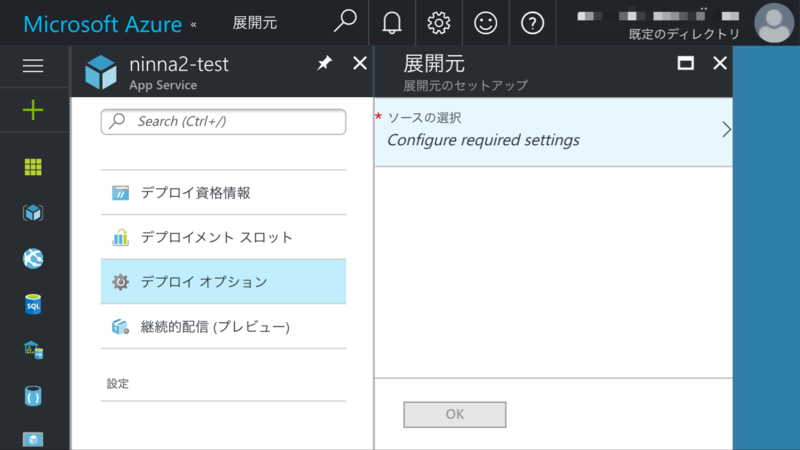Viewport: 800px width, 450px height.
Task: Open the notifications bell
Action: coord(392,23)
